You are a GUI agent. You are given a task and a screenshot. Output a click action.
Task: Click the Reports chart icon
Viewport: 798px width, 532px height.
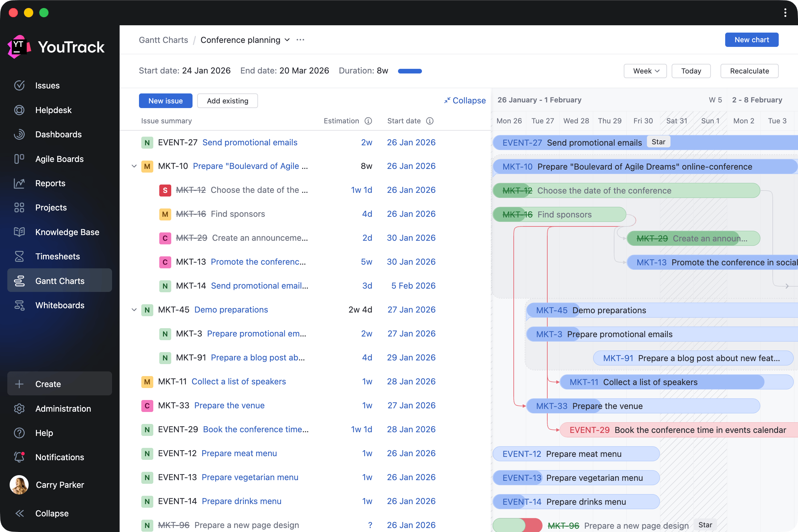pyautogui.click(x=19, y=183)
